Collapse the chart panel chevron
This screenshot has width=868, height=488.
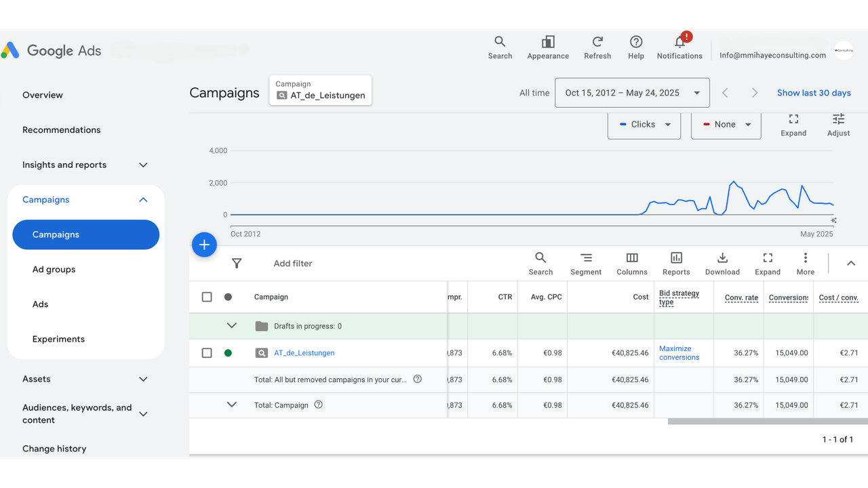[851, 264]
